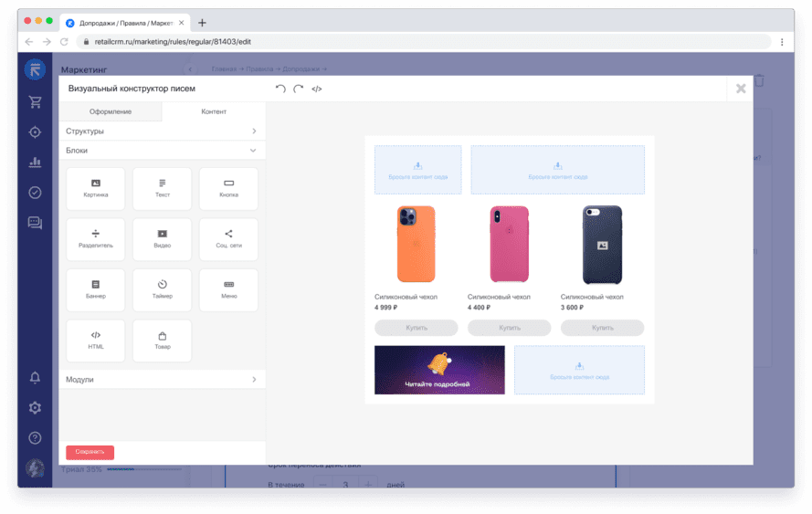Image resolution: width=812 pixels, height=514 pixels.
Task: Add a Кнопка (button) block
Action: [x=228, y=188]
